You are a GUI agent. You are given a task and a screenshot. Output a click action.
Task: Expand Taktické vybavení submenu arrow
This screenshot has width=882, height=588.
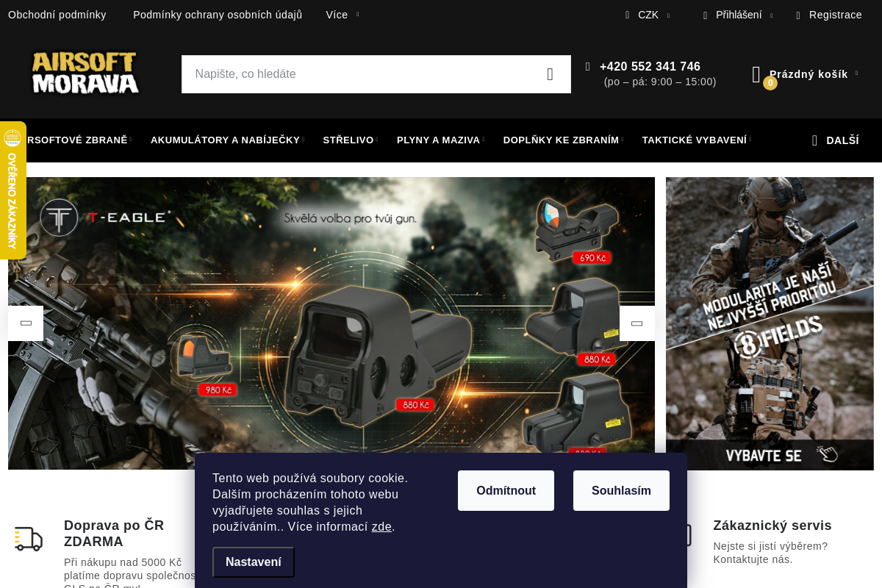(x=750, y=140)
